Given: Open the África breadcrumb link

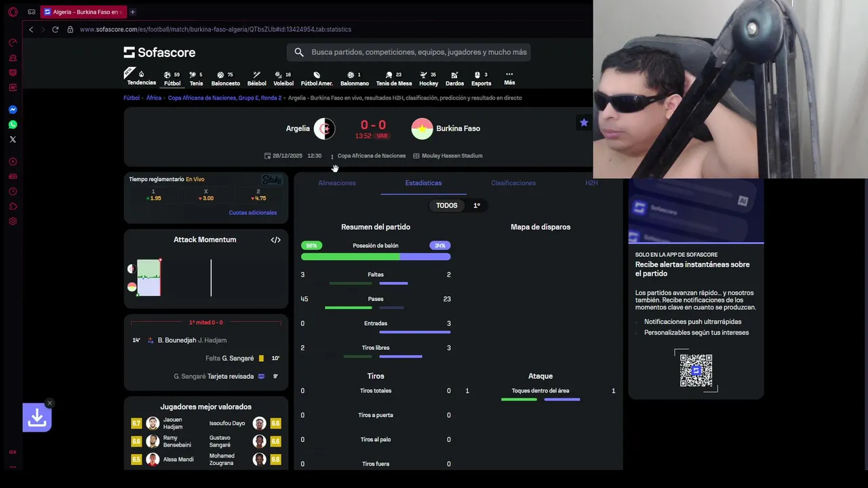Looking at the screenshot, I should (154, 98).
